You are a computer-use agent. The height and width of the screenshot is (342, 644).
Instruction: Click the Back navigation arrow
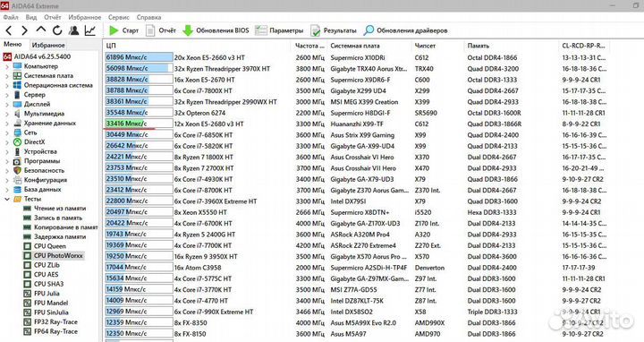[x=9, y=30]
